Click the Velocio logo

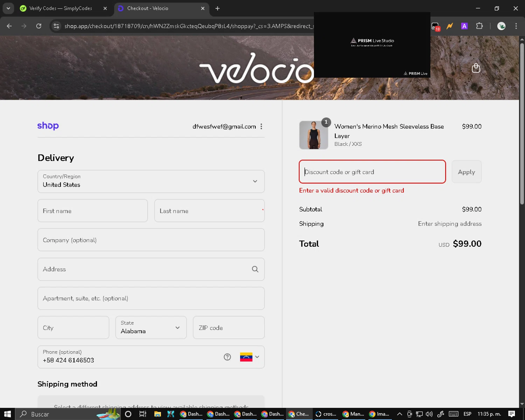[x=257, y=68]
